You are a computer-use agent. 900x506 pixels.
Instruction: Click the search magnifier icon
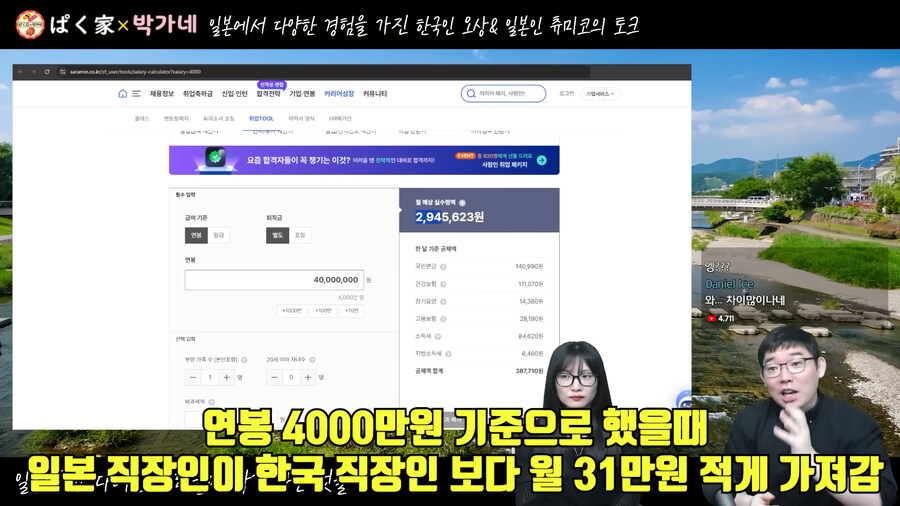click(x=471, y=94)
